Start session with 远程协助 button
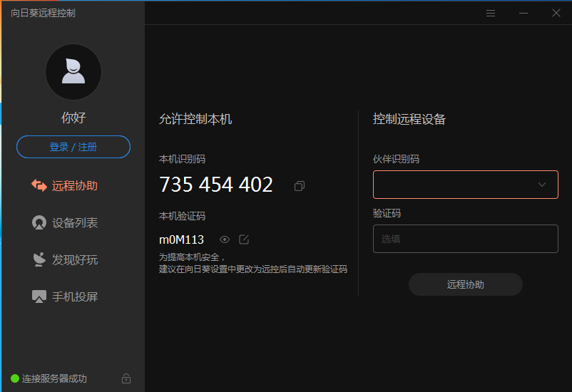 (x=466, y=284)
